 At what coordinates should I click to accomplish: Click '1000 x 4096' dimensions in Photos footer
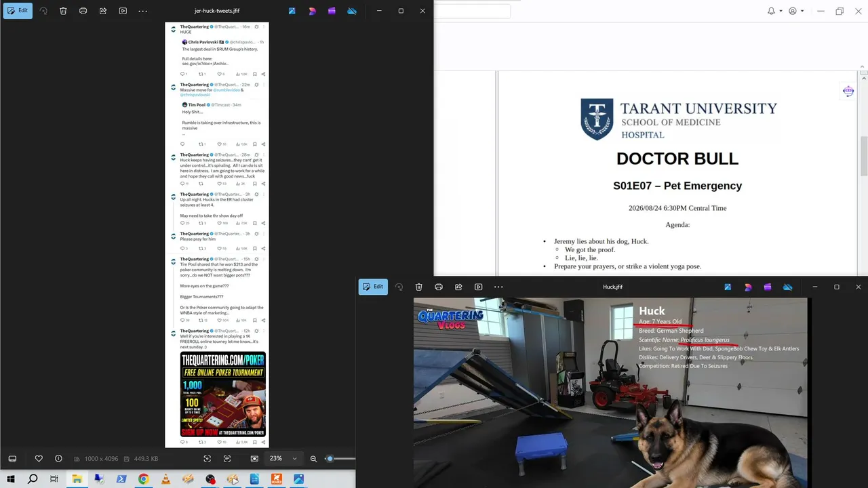(101, 459)
